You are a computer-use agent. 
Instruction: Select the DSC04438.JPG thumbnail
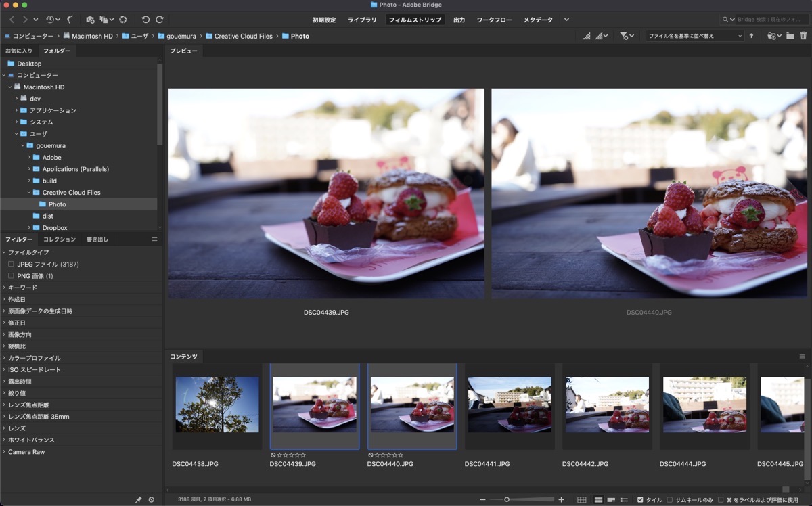click(x=217, y=405)
